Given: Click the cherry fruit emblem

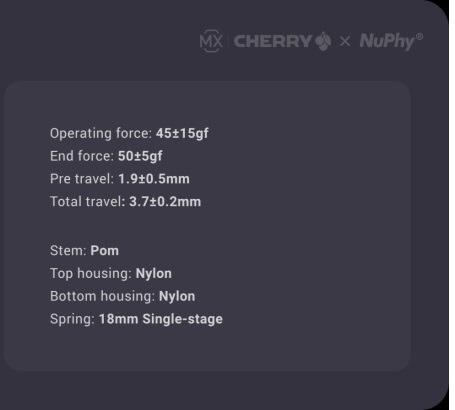Looking at the screenshot, I should [323, 41].
